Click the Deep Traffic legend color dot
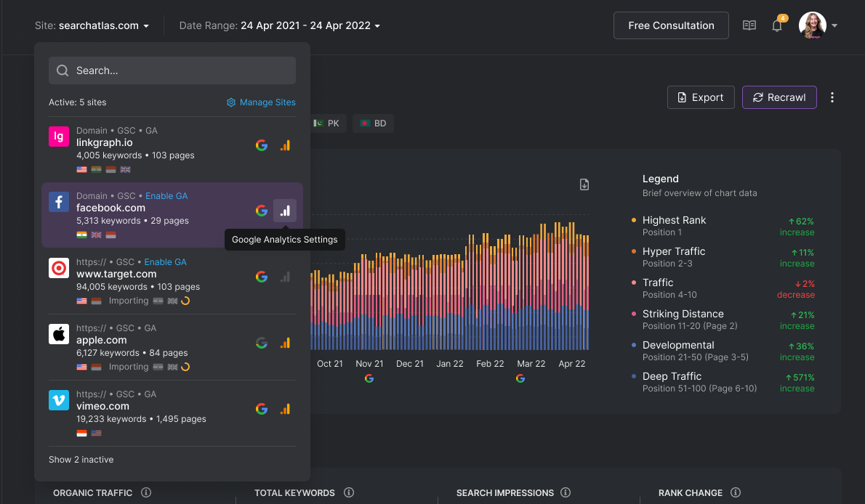The height and width of the screenshot is (504, 865). tap(633, 376)
